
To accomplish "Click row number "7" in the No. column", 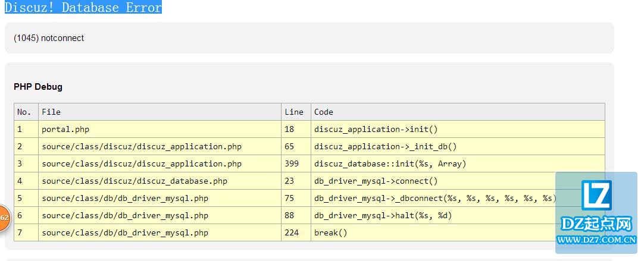I will [19, 232].
